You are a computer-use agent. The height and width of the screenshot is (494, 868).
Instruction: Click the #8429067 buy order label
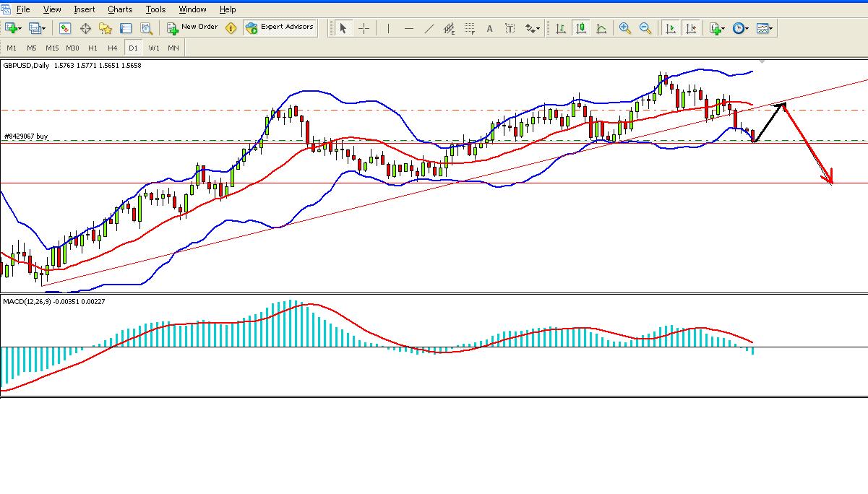[26, 136]
